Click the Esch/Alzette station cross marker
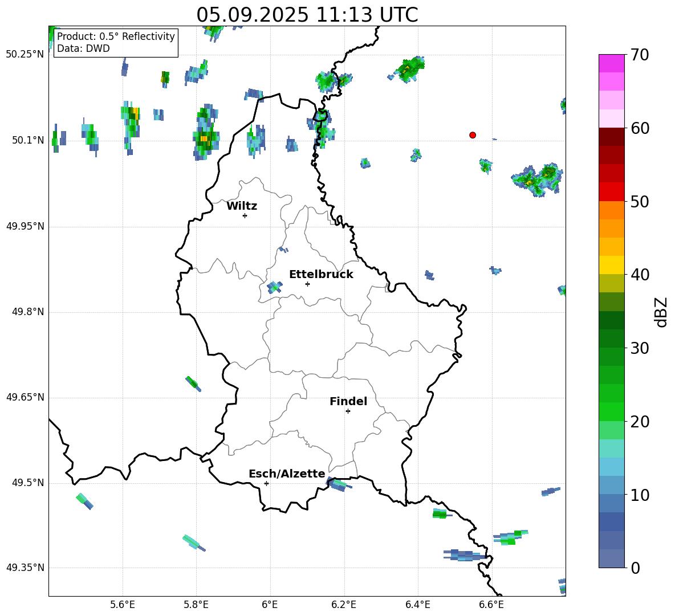This screenshot has width=675, height=616. (x=266, y=483)
